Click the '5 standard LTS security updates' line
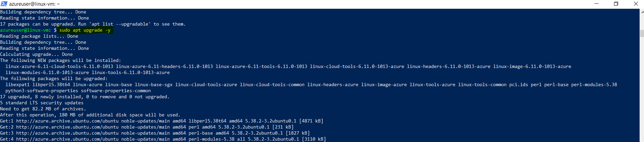Image resolution: width=644 pixels, height=142 pixels. pos(42,103)
